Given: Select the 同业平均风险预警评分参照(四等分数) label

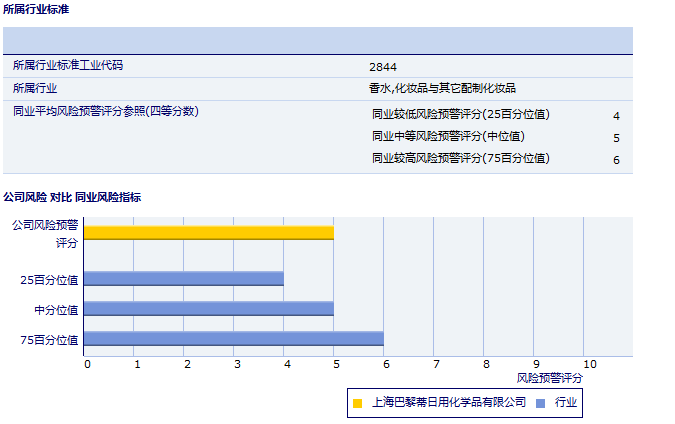Looking at the screenshot, I should (x=106, y=112).
